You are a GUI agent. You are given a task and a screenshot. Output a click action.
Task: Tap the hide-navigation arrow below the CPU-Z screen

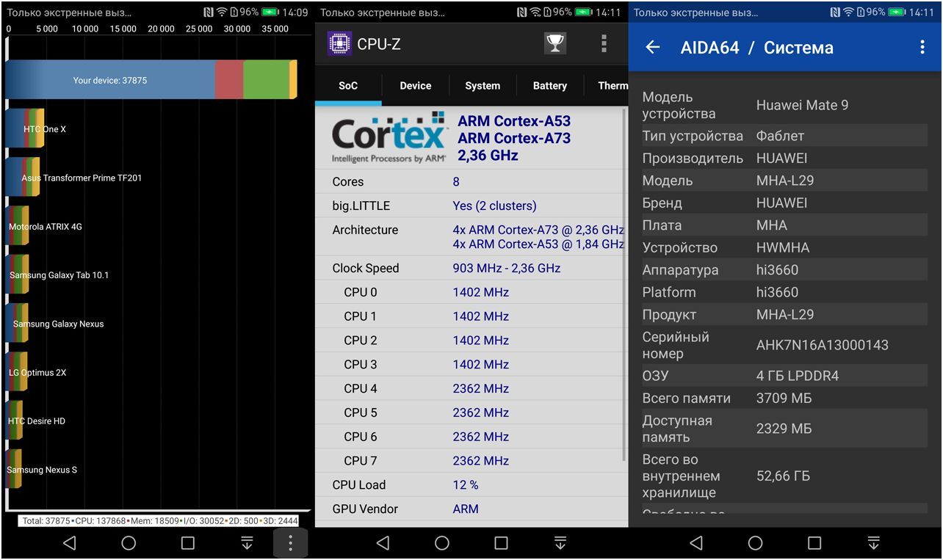click(560, 543)
